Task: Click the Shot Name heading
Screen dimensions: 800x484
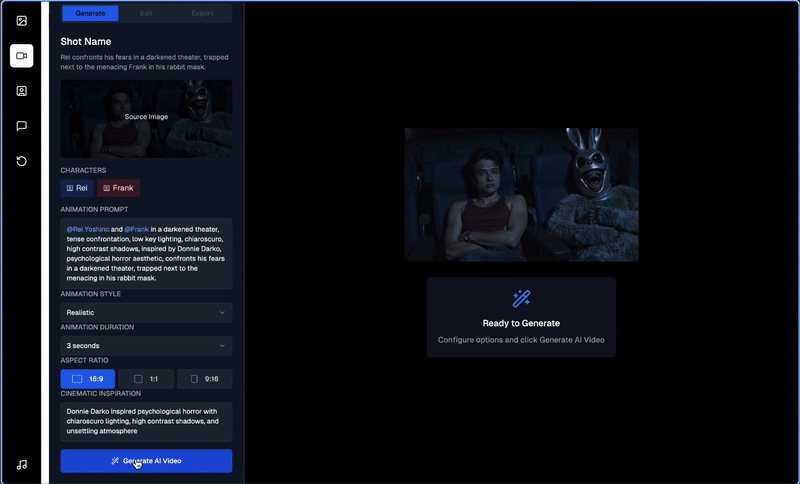Action: [86, 41]
